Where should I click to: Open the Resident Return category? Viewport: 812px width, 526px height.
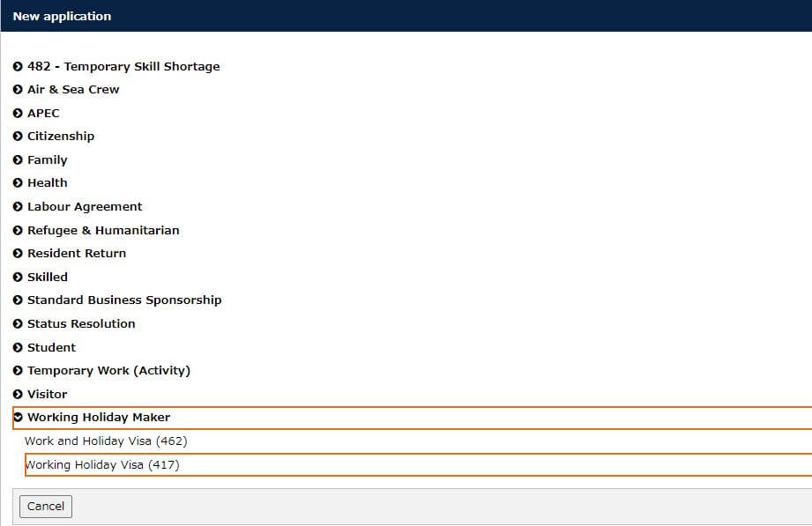pos(77,254)
